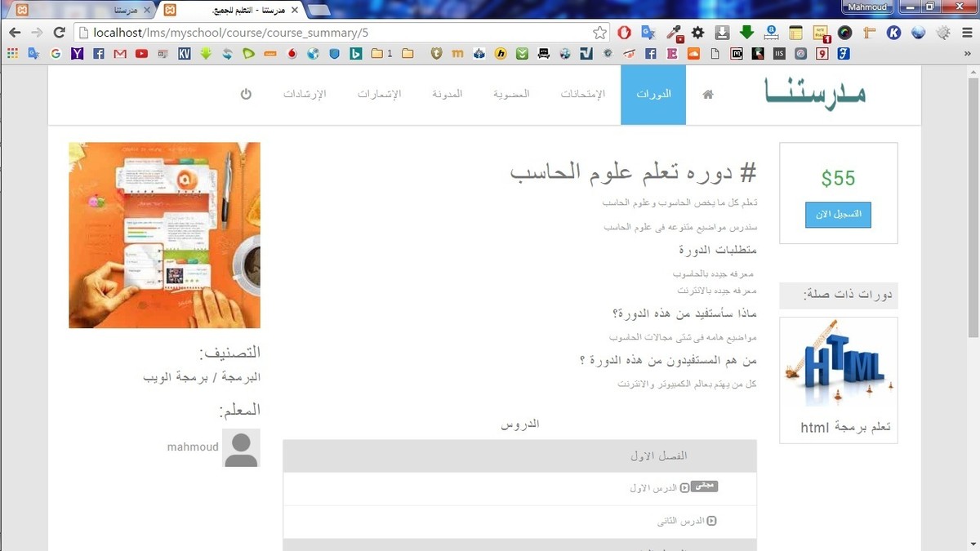Open the Google Translate extension in toolbar

[648, 33]
